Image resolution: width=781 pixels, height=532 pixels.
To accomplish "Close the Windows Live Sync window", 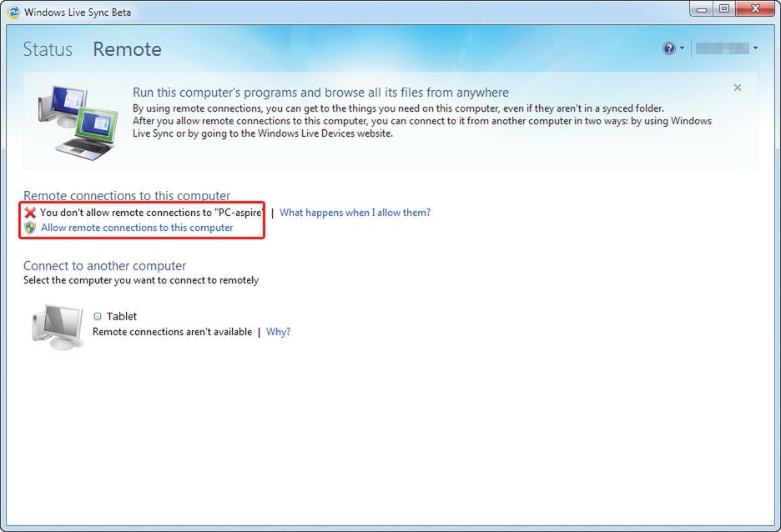I will pyautogui.click(x=756, y=9).
